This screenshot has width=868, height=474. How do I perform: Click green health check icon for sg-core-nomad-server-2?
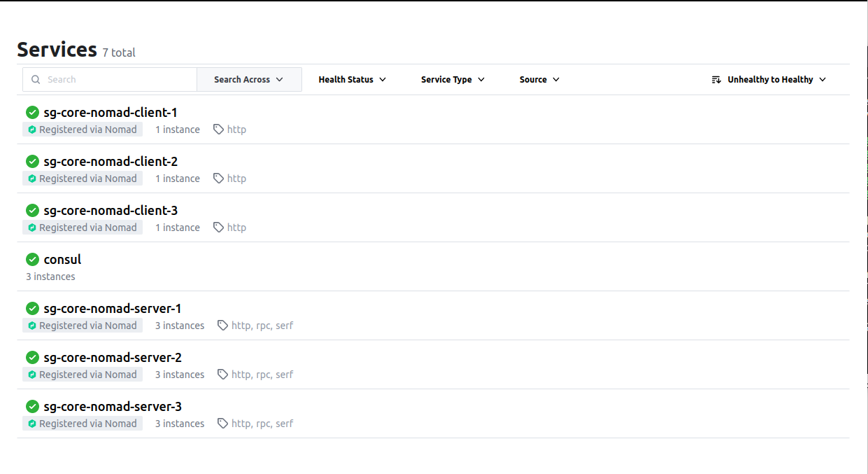(32, 357)
